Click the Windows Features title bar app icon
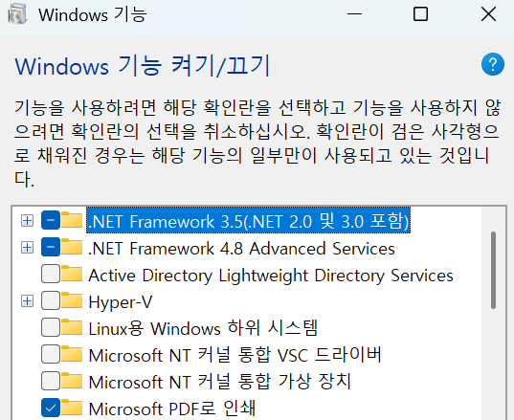The height and width of the screenshot is (420, 514). (17, 14)
